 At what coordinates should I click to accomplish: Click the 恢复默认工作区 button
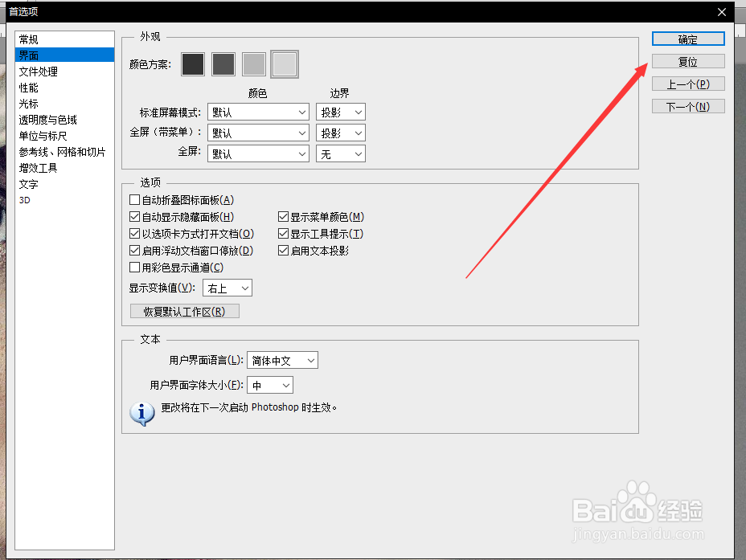click(x=184, y=310)
